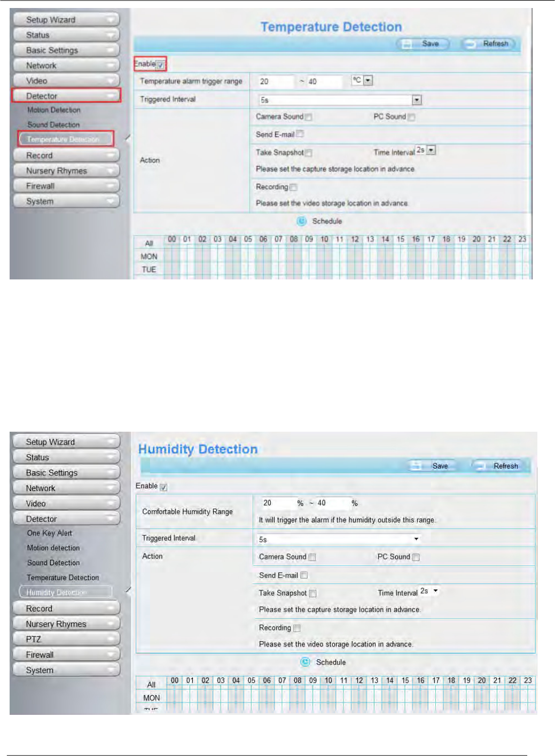Open Status menu in the Humidity page sidebar
555x756 pixels.
pyautogui.click(x=66, y=457)
